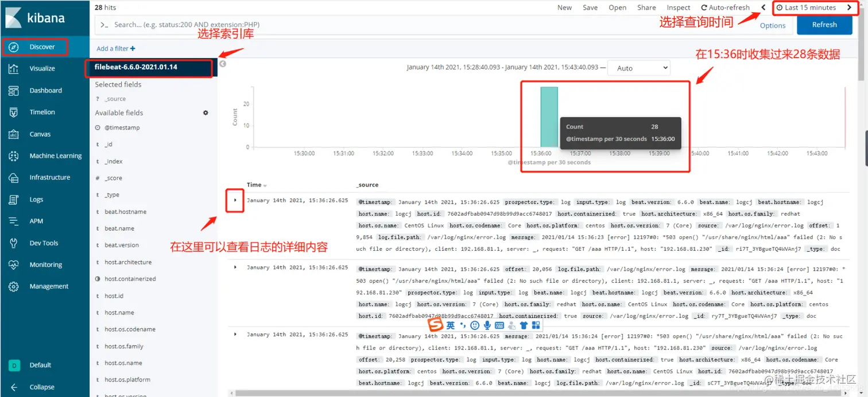Click the Sogou input method logo
868x397 pixels.
click(436, 325)
